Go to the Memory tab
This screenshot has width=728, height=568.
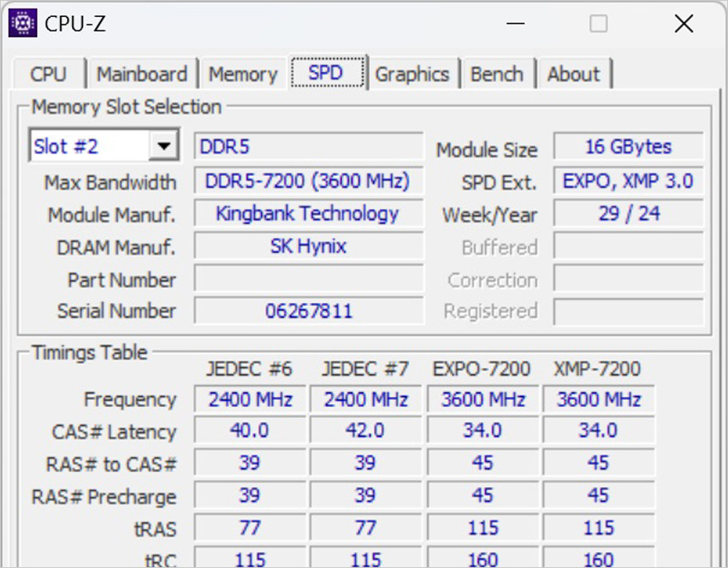[243, 74]
